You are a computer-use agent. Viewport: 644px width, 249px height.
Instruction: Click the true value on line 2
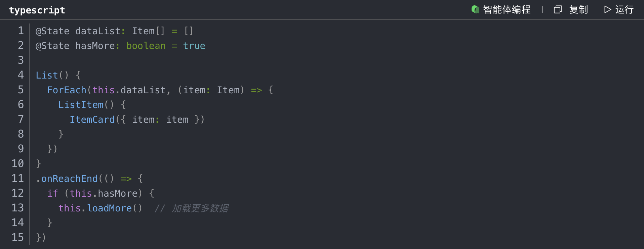(x=194, y=46)
